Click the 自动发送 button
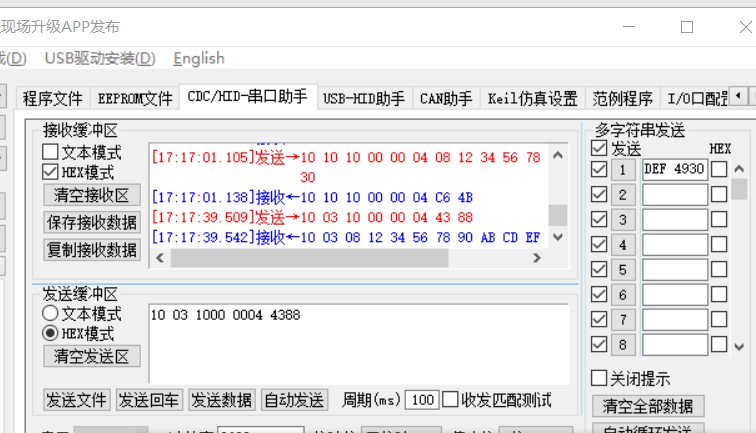Screen dimensions: 756x433 (295, 400)
